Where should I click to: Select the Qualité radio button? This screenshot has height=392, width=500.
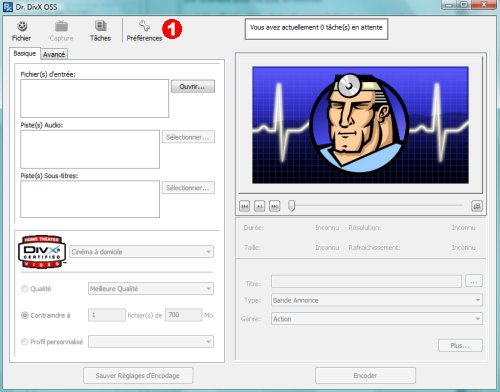(x=25, y=289)
